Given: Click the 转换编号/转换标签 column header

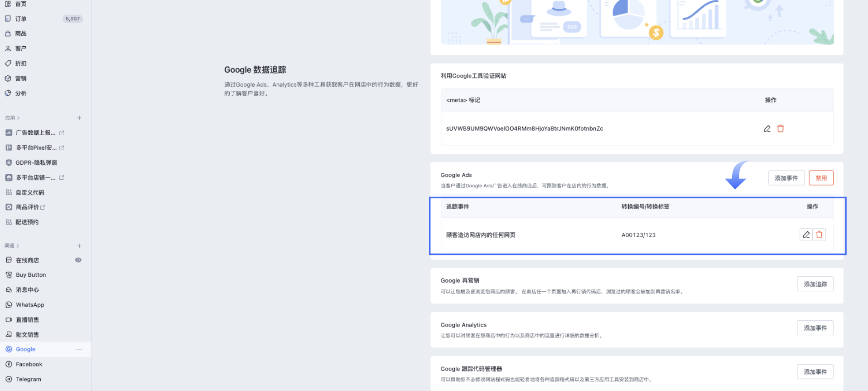Looking at the screenshot, I should pos(645,207).
